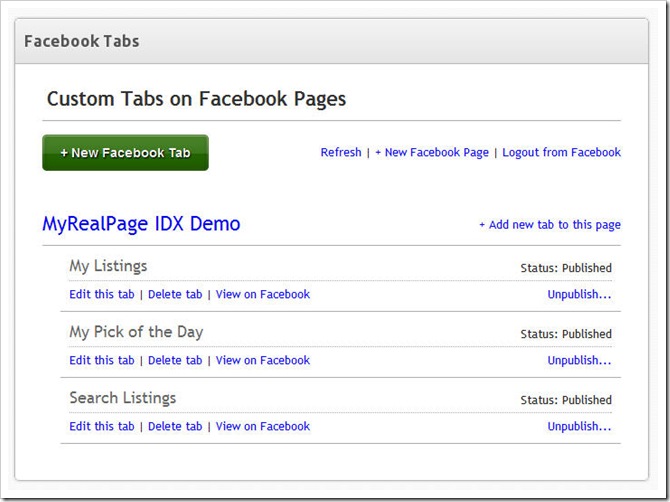Click the Search Listings tab title
The image size is (670, 502).
123,398
